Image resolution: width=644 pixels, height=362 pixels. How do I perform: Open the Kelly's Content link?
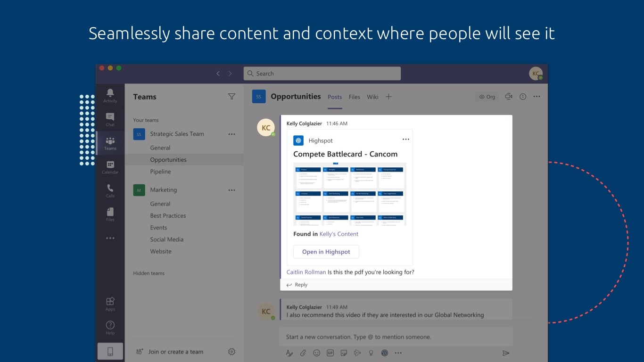[x=339, y=234]
